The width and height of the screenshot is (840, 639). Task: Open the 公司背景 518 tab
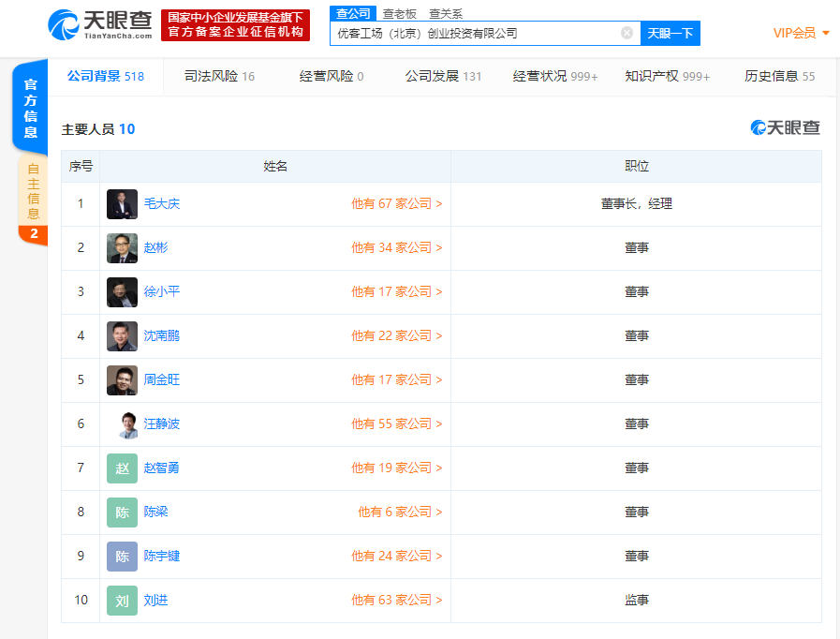pyautogui.click(x=106, y=76)
